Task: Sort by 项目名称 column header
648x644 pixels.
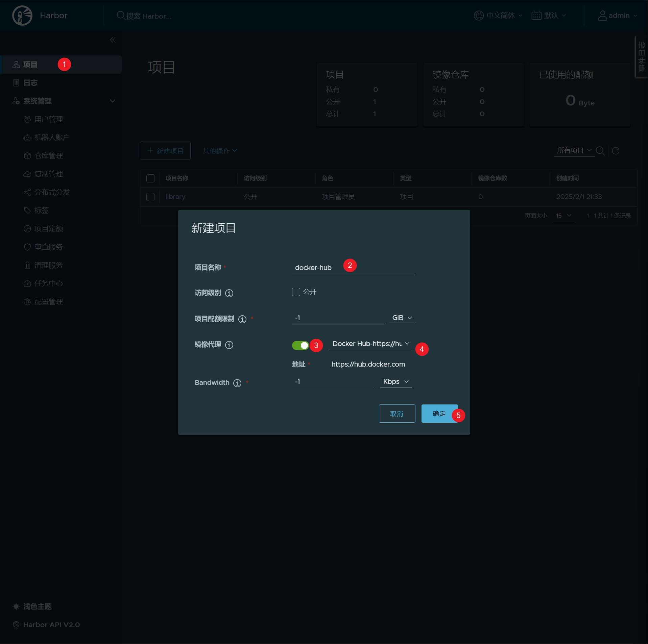Action: 177,178
